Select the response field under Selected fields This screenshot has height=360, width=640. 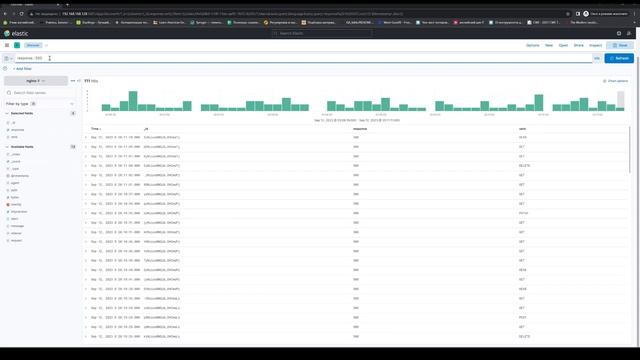click(17, 130)
